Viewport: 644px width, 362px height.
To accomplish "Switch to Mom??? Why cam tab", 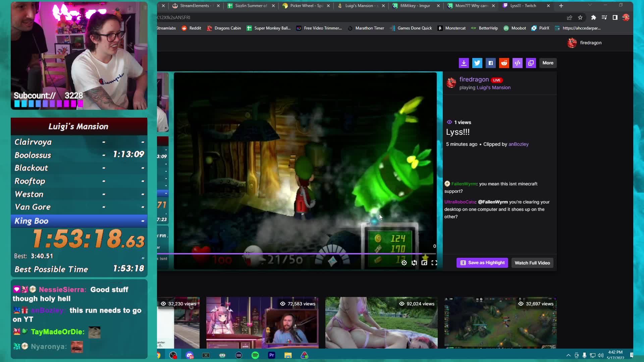I will tap(471, 6).
